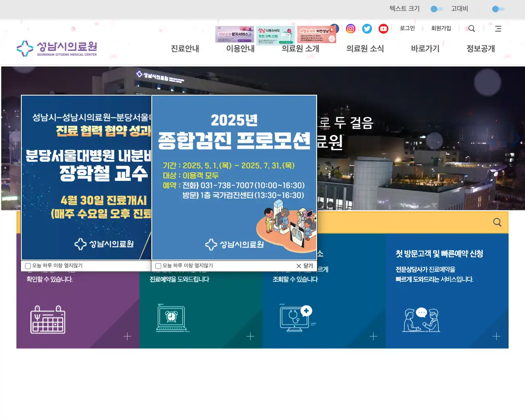The image size is (525, 420).
Task: Open the 진료안내 menu
Action: click(x=185, y=48)
